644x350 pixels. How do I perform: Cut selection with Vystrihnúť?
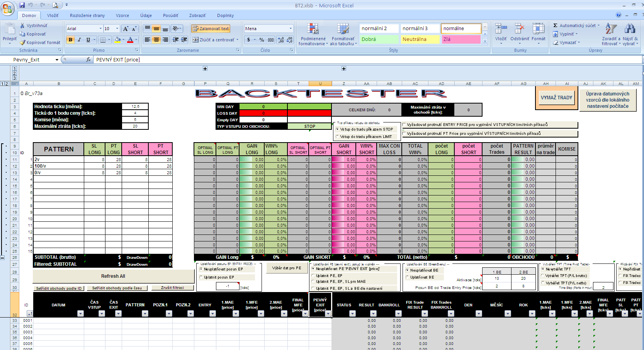point(34,25)
